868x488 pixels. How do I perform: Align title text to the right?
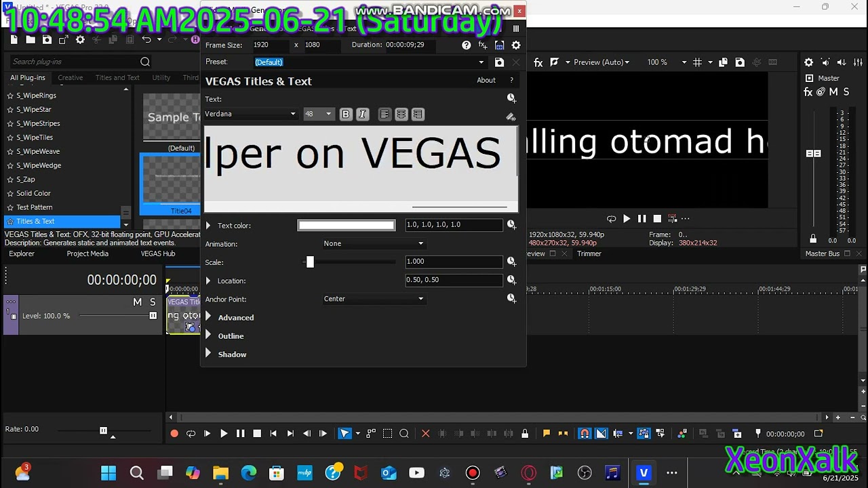click(418, 115)
